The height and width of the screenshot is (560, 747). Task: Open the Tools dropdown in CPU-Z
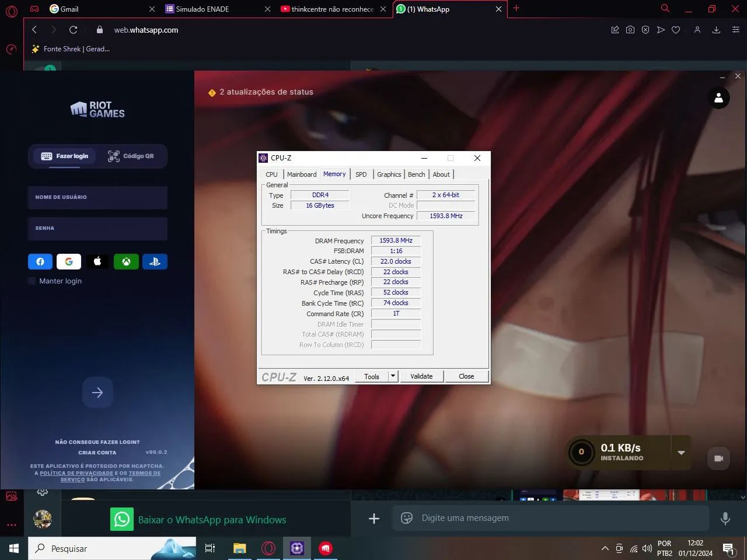[392, 376]
